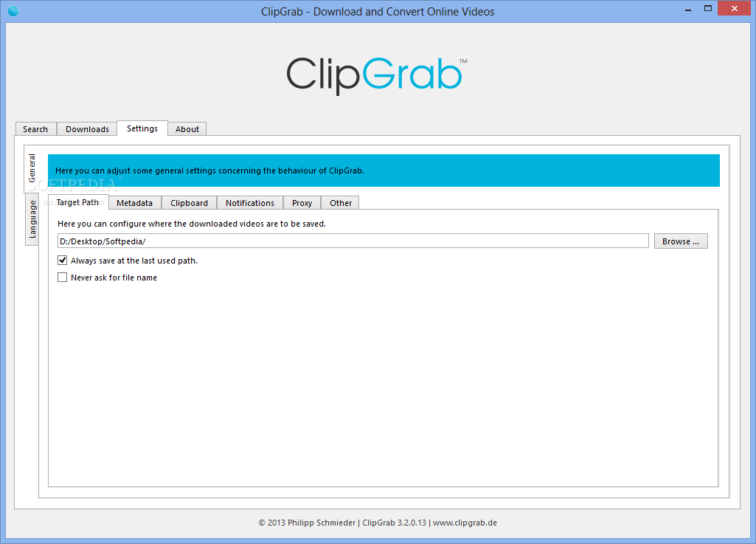Click the copyright footer text with www.clipgrab.de
This screenshot has height=544, width=756.
point(378,523)
